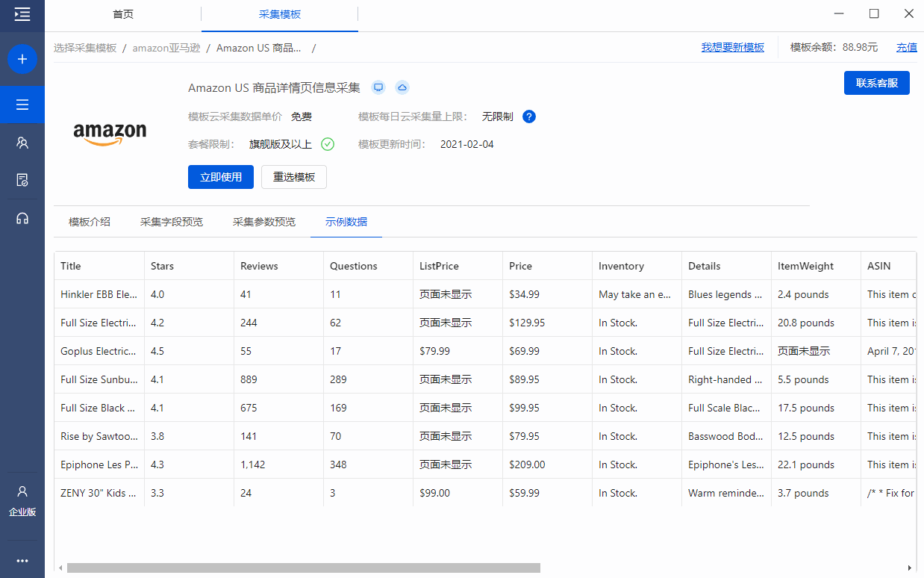Open the headphone customer support icon
The image size is (924, 578).
point(22,218)
